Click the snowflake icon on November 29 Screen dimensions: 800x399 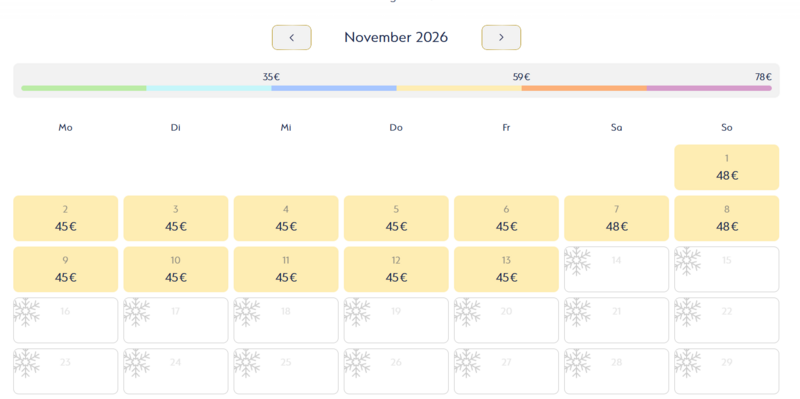(688, 363)
